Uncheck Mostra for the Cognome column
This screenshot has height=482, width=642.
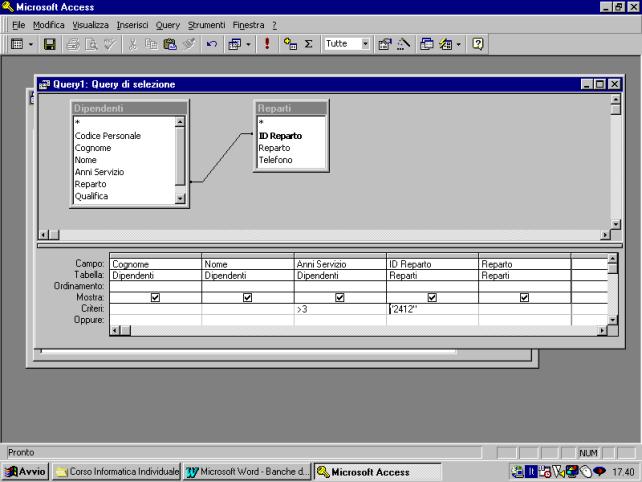click(155, 298)
